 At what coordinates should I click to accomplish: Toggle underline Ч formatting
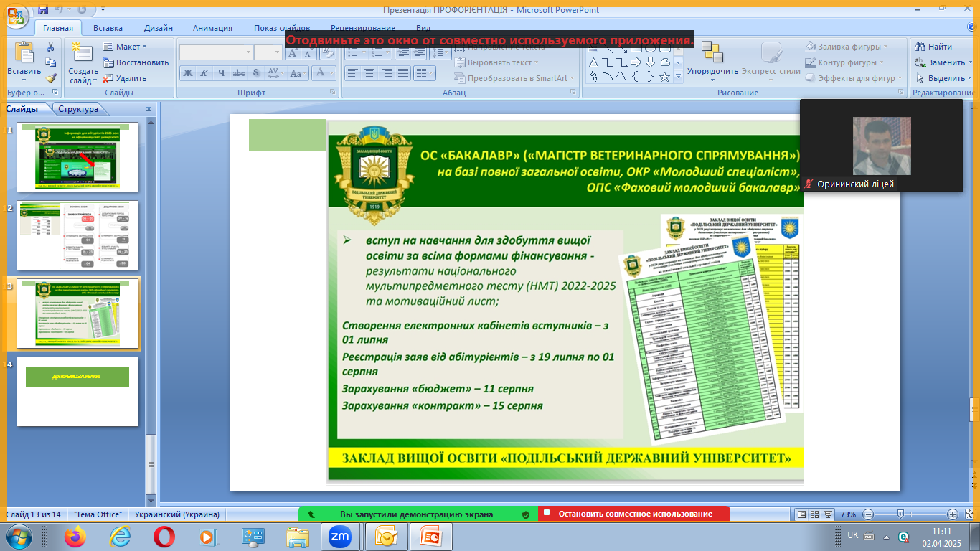tap(222, 73)
